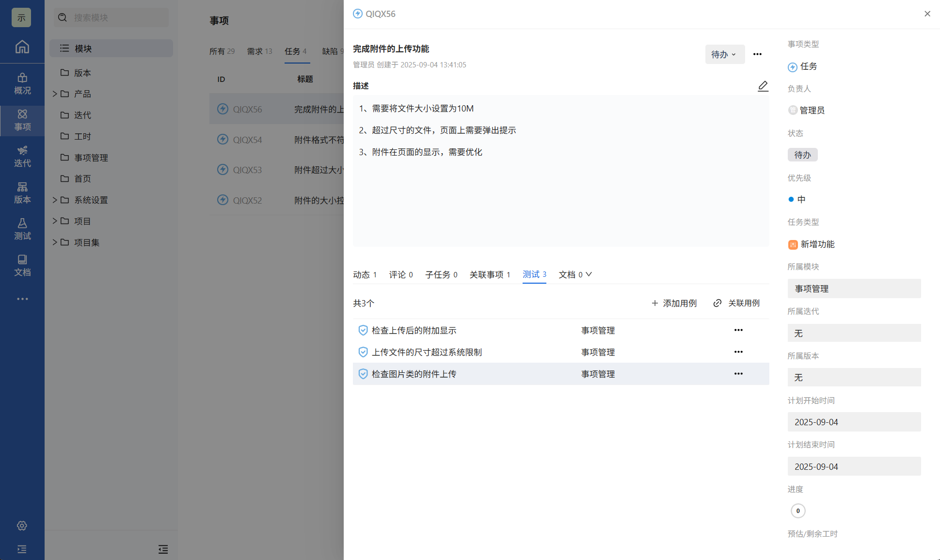Open the task header more-options ellipsis menu

point(757,54)
